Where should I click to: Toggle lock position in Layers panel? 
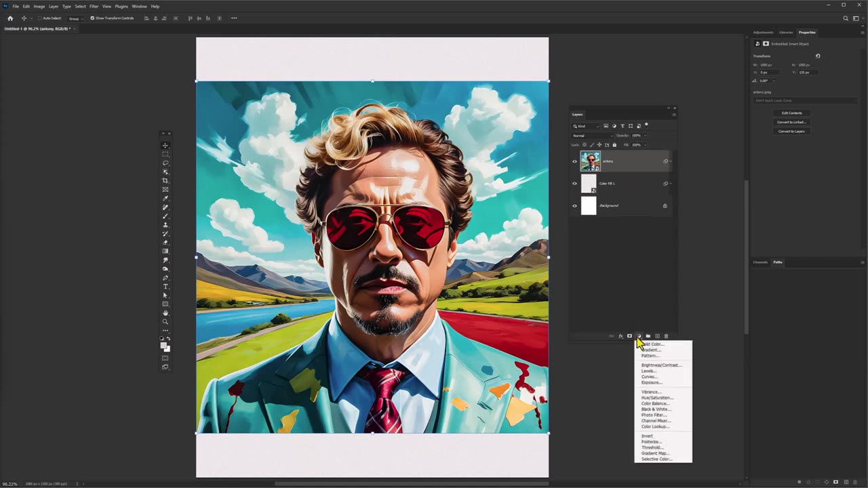599,145
